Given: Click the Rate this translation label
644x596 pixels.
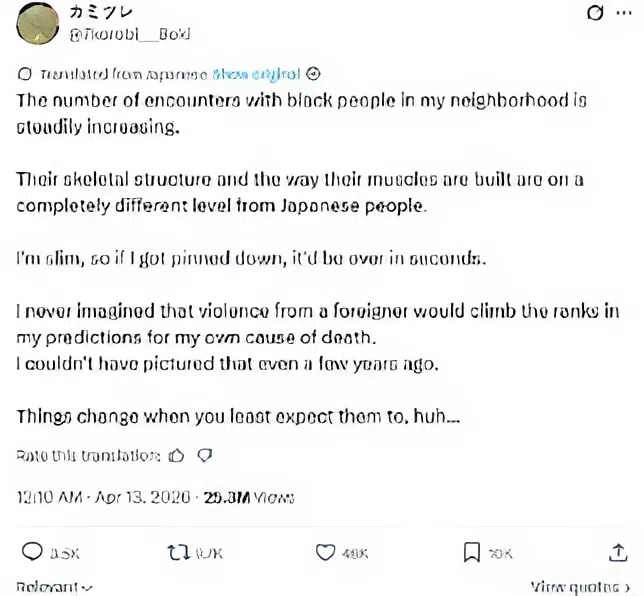Looking at the screenshot, I should click(88, 456).
